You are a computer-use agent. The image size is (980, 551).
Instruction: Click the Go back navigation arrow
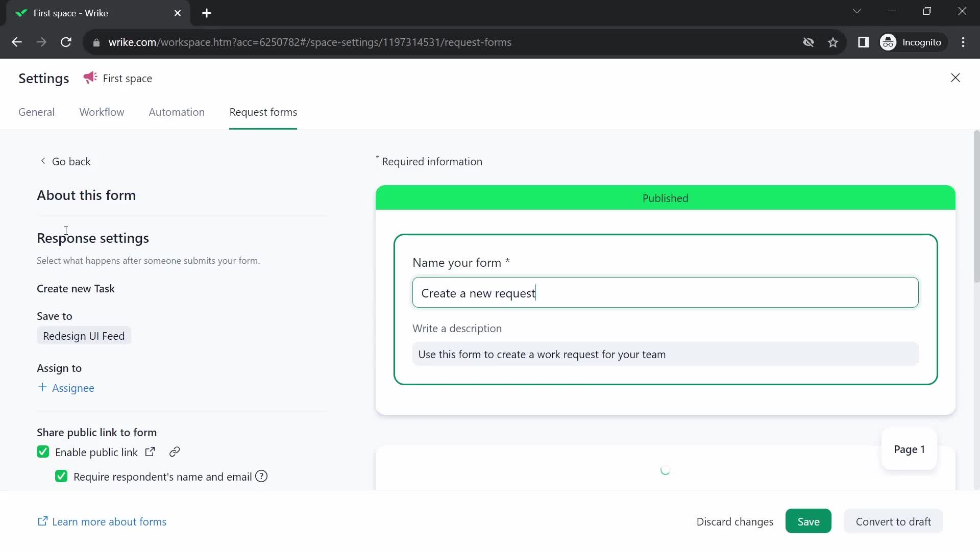click(42, 161)
